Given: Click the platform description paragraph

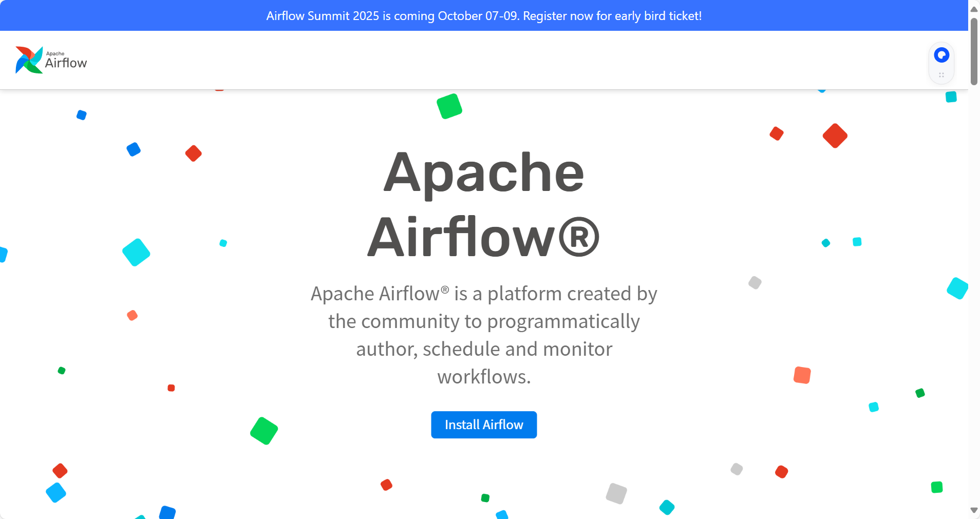Looking at the screenshot, I should pos(484,335).
